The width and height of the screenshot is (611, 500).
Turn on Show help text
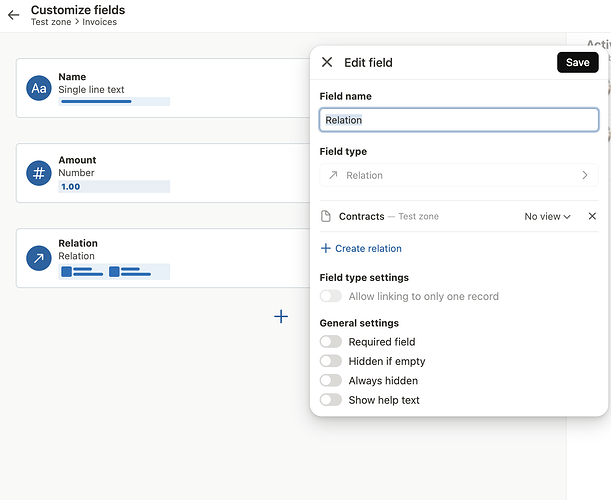tap(331, 400)
